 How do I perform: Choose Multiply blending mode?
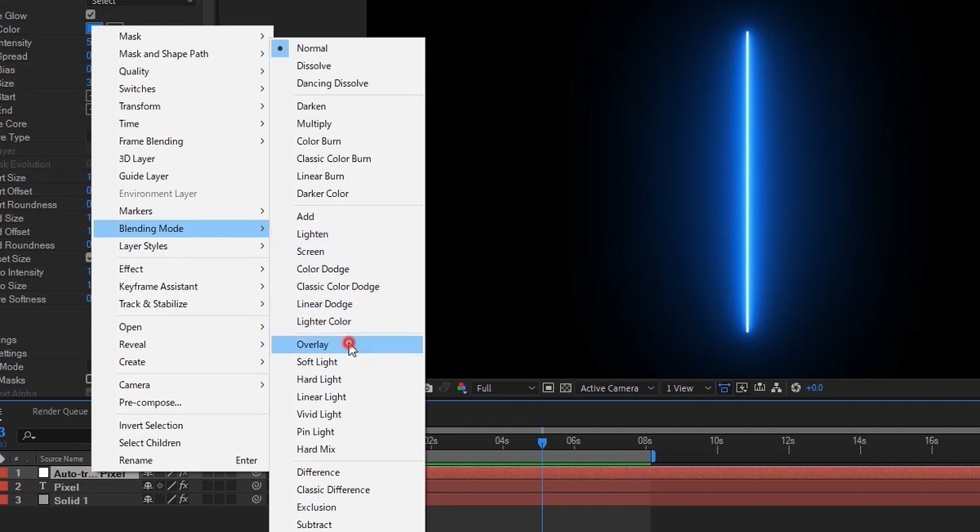click(x=346, y=123)
